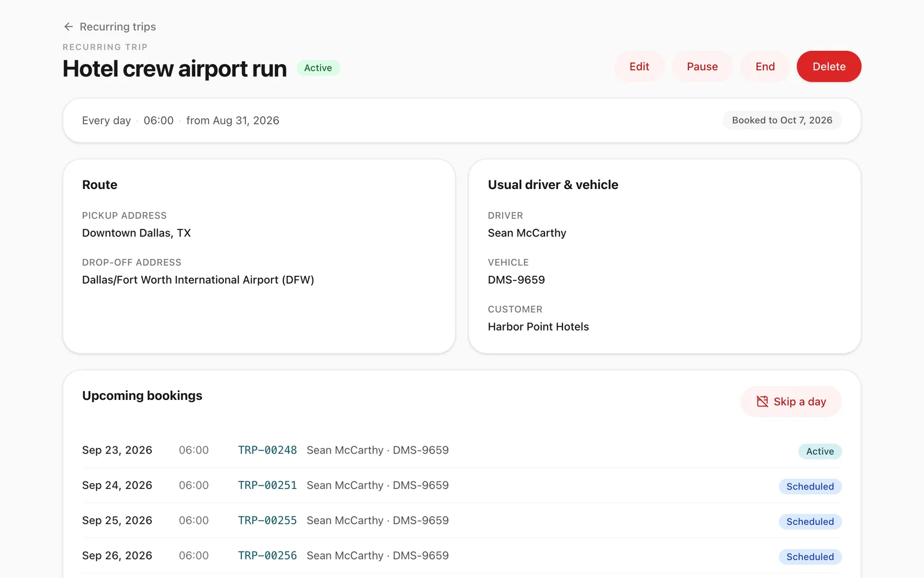Go back to Recurring trips

pyautogui.click(x=109, y=27)
